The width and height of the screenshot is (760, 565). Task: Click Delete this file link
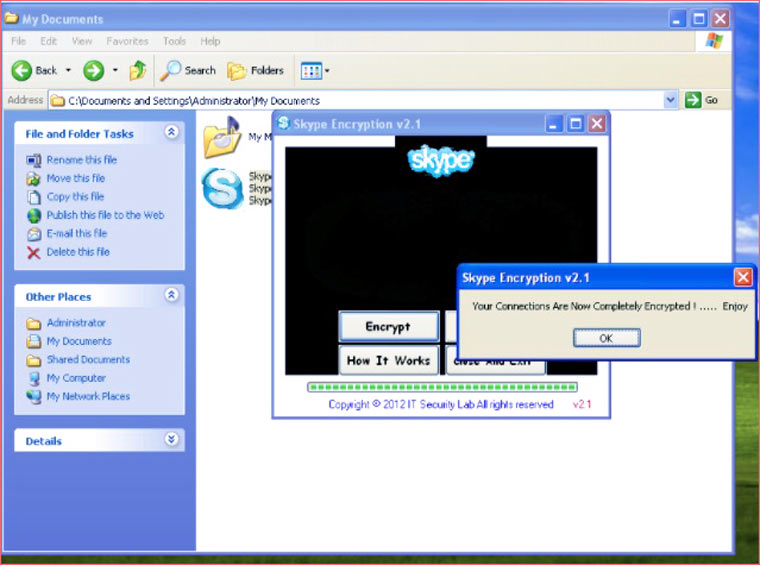pyautogui.click(x=78, y=252)
